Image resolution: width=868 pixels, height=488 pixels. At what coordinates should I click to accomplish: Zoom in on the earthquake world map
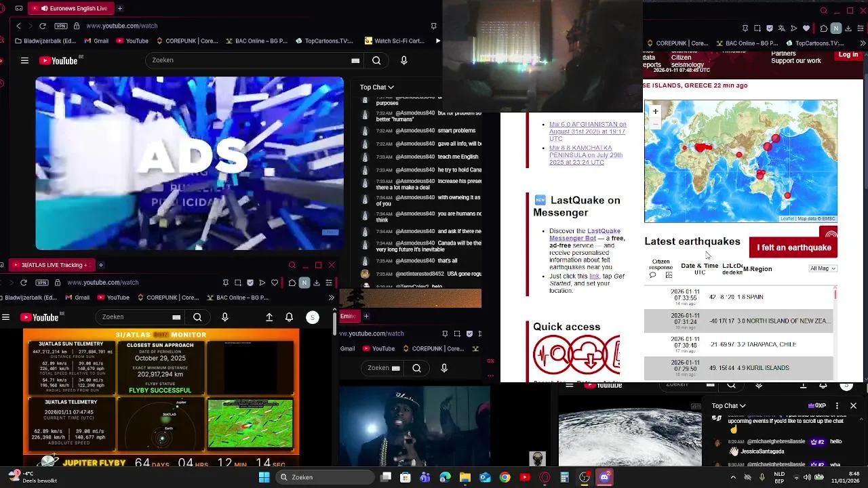click(655, 111)
